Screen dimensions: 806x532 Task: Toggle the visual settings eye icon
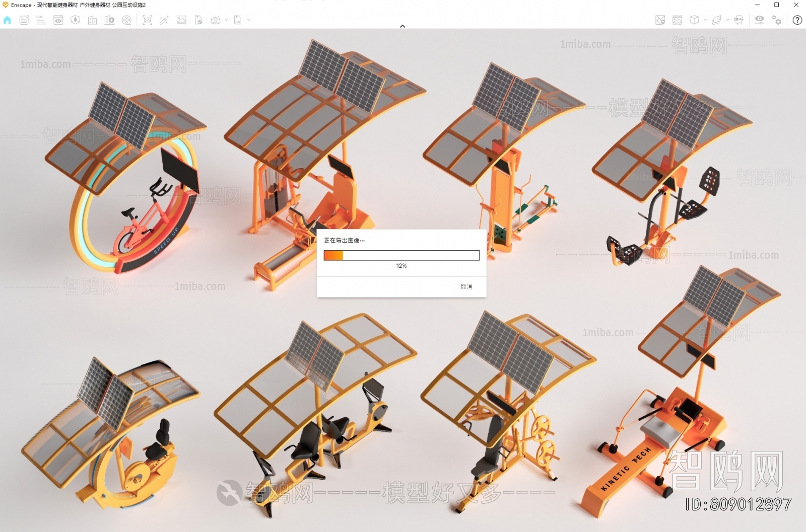(x=759, y=20)
